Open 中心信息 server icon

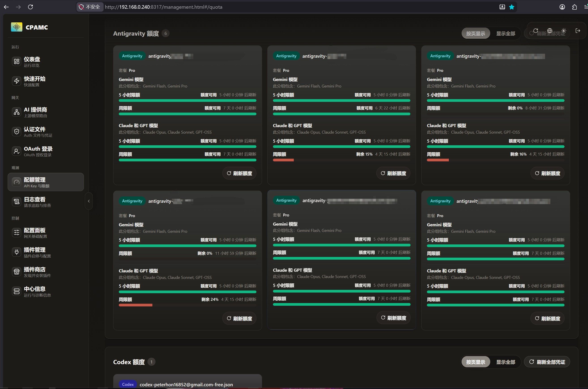(17, 291)
